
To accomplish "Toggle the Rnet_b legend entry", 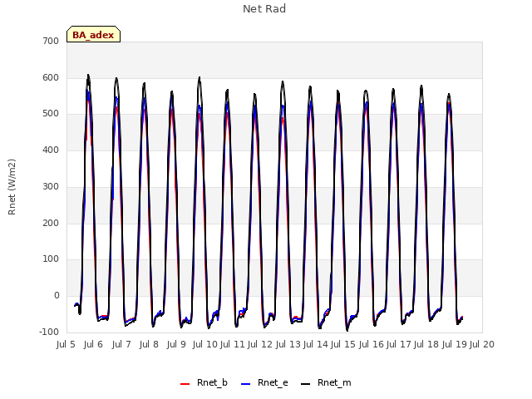I will coord(204,382).
